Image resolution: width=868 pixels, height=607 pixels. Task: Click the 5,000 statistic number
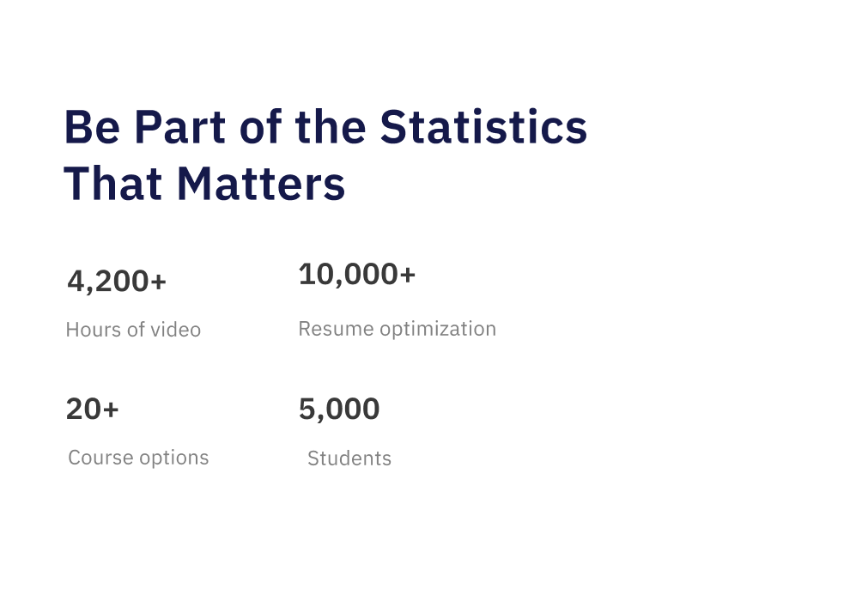339,409
